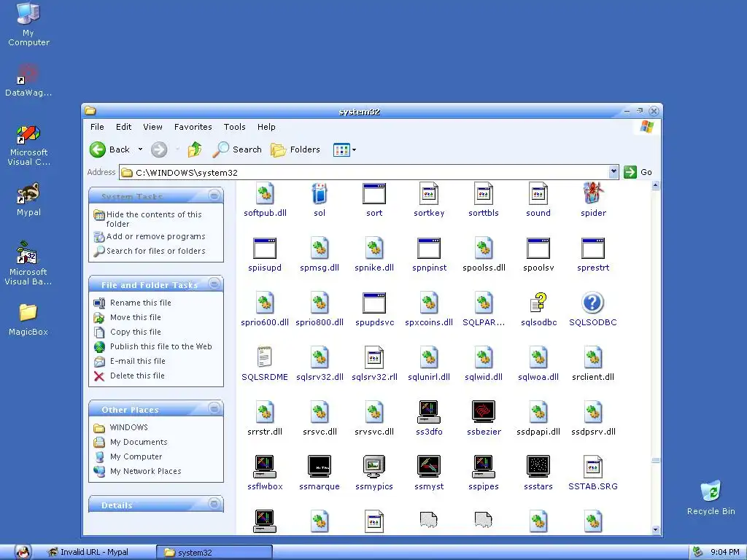Click the Go button
Viewport: 747px width, 560px height.
(638, 172)
